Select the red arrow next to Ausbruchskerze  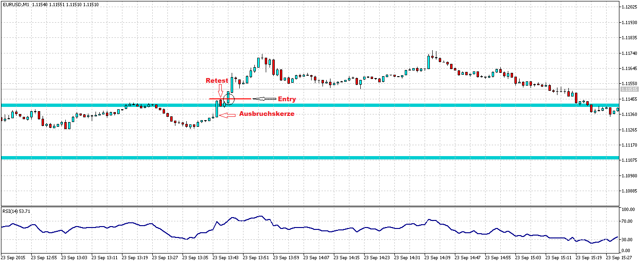tap(228, 115)
